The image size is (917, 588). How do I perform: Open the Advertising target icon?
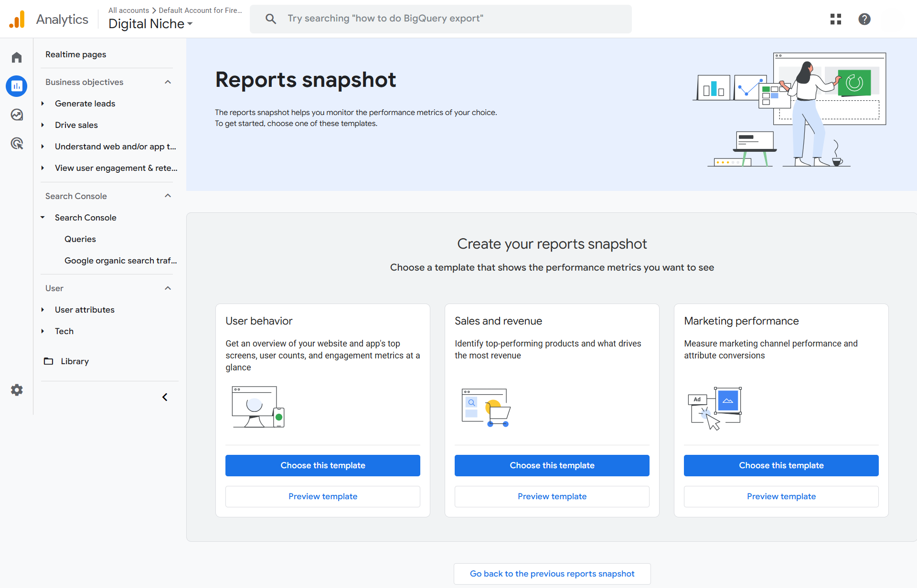tap(17, 143)
